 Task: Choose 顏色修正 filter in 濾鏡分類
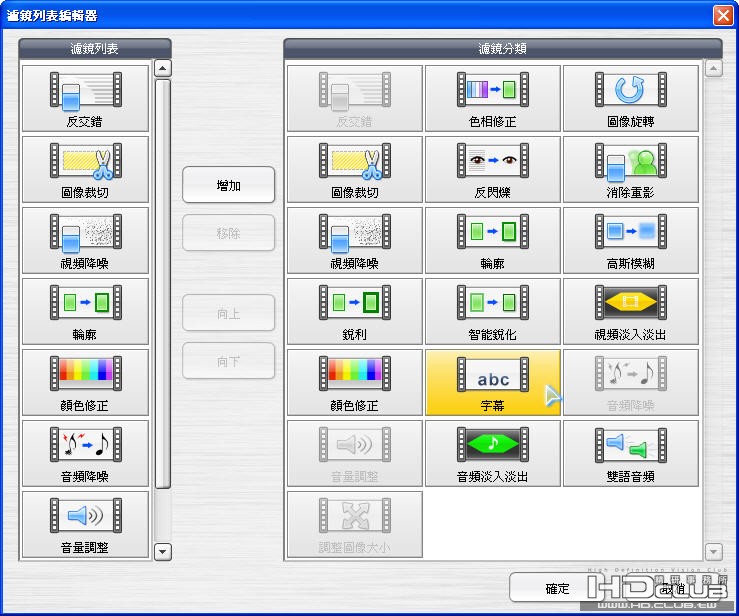pos(354,383)
